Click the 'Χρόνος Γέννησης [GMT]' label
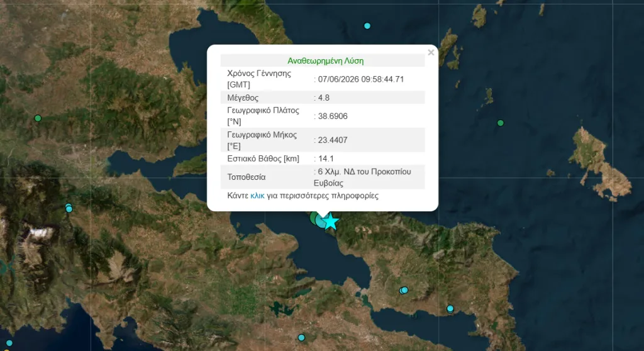644x351 pixels. (259, 79)
